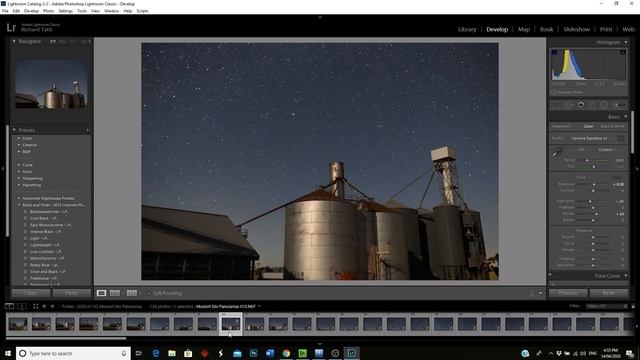Select the Adjustment Brush tool

620,105
